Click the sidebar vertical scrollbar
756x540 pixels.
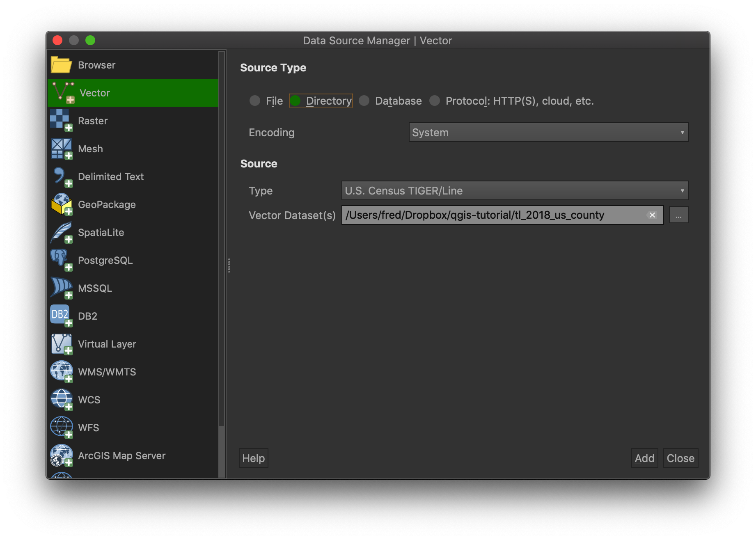pyautogui.click(x=222, y=239)
